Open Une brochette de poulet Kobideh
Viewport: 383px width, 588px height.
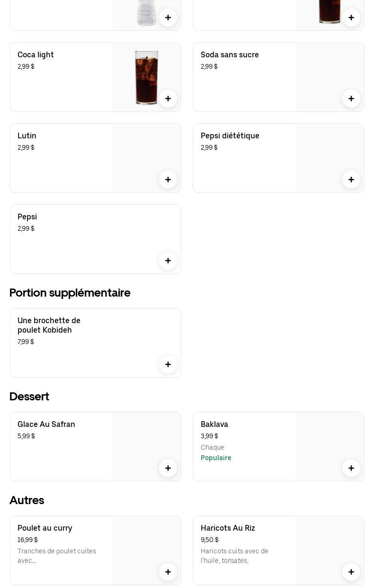49,326
